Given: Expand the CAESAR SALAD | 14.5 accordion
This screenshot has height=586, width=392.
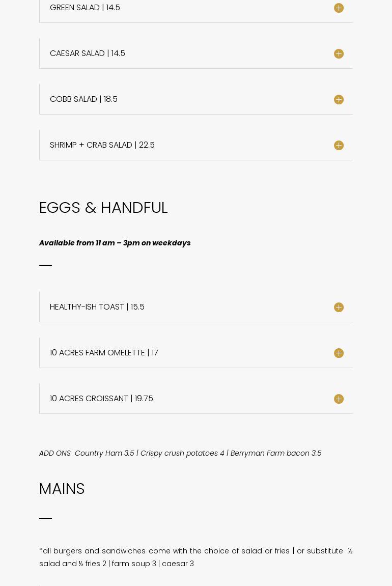Looking at the screenshot, I should pyautogui.click(x=88, y=53).
